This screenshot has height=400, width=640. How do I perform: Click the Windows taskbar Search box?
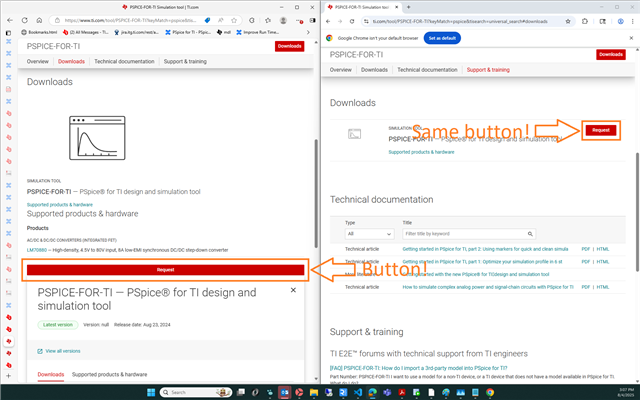(x=196, y=392)
